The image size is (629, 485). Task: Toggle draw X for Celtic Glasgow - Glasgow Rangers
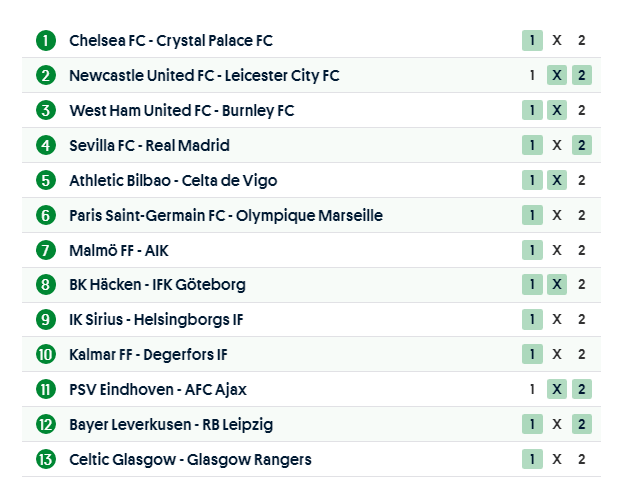click(x=557, y=459)
